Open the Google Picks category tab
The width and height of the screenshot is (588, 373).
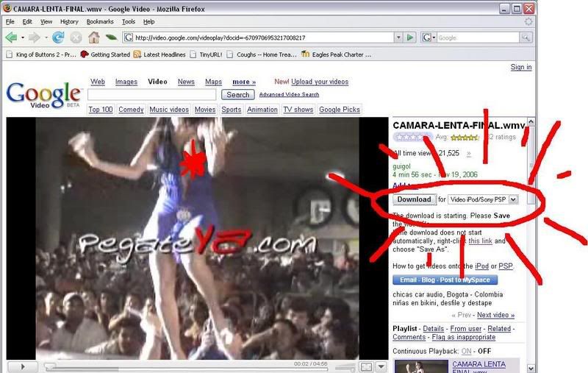[x=340, y=110]
